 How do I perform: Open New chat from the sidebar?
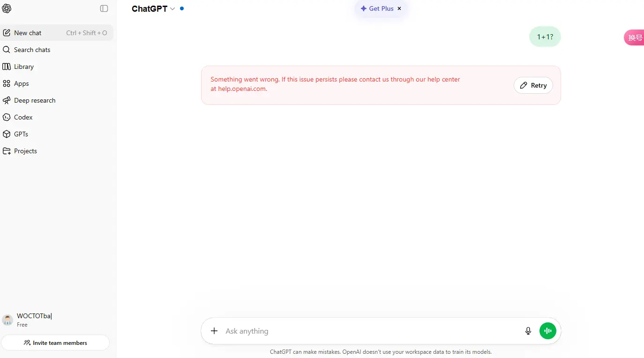pos(57,33)
